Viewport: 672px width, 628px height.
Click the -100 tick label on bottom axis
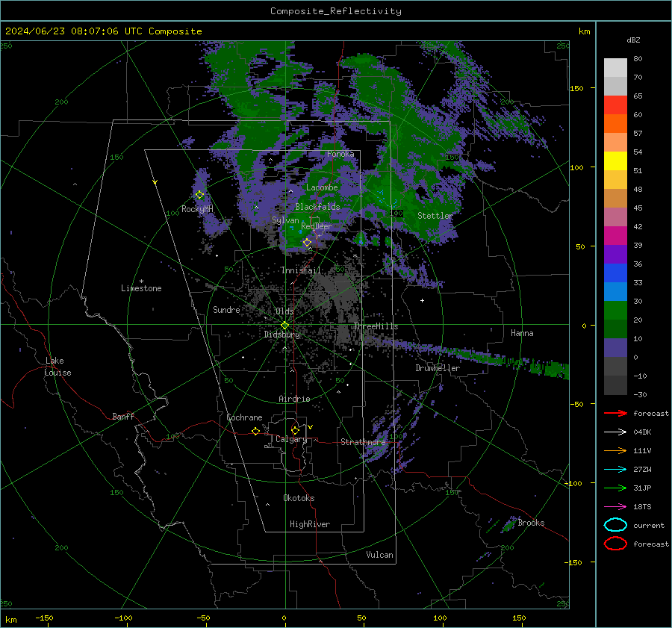(x=123, y=618)
